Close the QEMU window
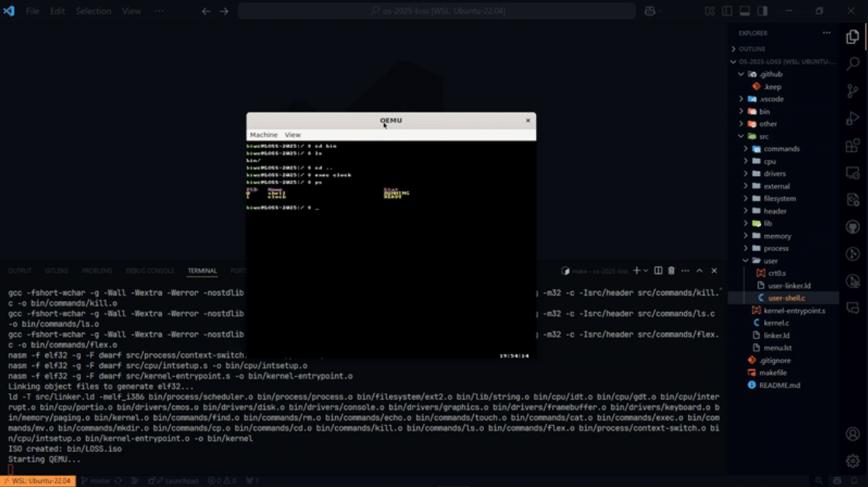This screenshot has height=487, width=868. pyautogui.click(x=528, y=120)
